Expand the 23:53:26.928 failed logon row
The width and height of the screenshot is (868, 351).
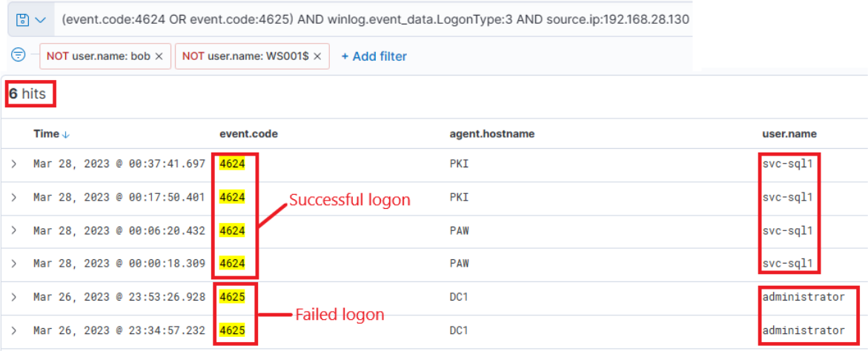(x=13, y=297)
